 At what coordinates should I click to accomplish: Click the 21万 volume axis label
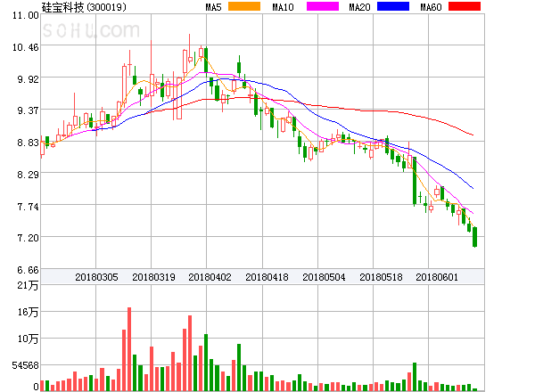(x=28, y=285)
